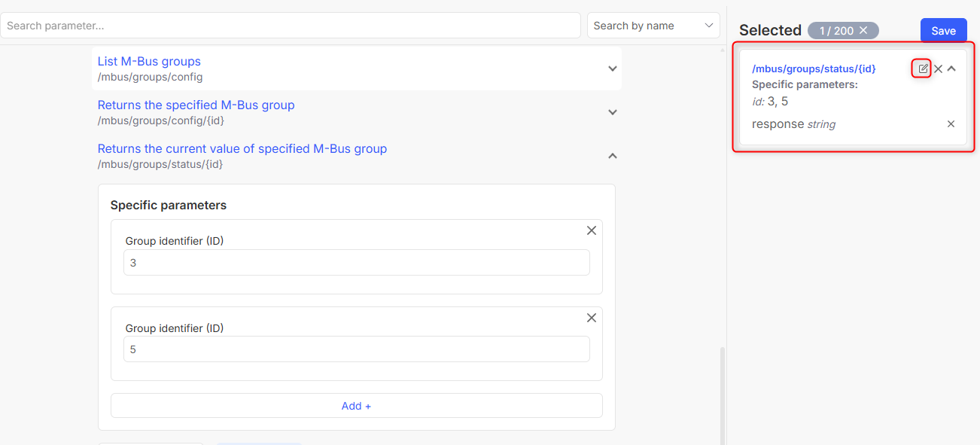Image resolution: width=980 pixels, height=445 pixels.
Task: Delete the Group identifier entry with value 5
Action: pyautogui.click(x=591, y=318)
